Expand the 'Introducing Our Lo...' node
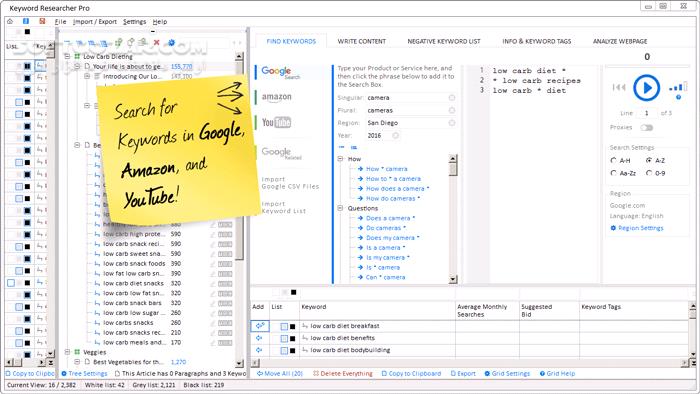 [87, 76]
